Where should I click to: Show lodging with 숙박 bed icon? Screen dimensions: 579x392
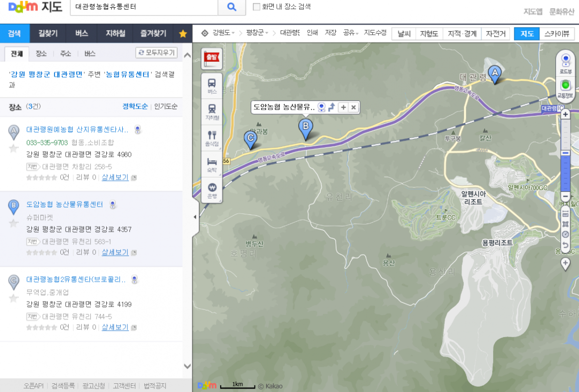coord(212,165)
